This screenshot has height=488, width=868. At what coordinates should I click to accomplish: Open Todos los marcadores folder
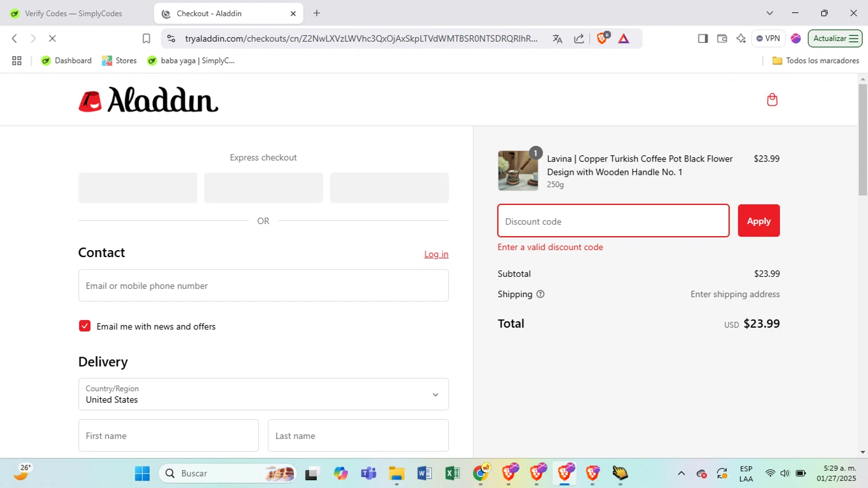coord(816,60)
